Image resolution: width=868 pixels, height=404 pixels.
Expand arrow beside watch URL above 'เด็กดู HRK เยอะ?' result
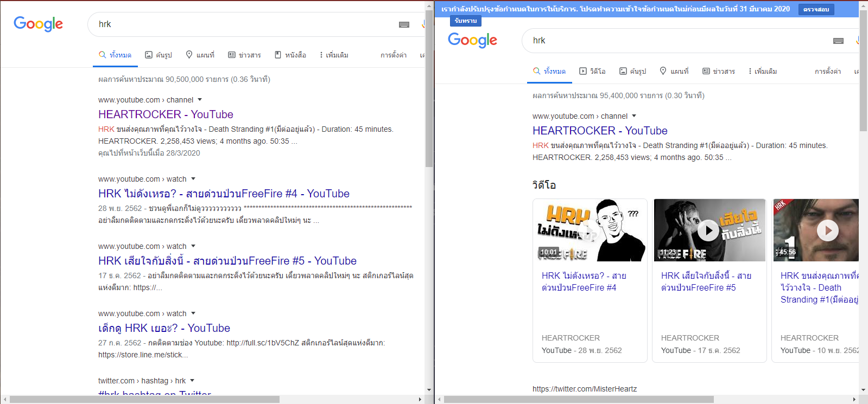(193, 313)
